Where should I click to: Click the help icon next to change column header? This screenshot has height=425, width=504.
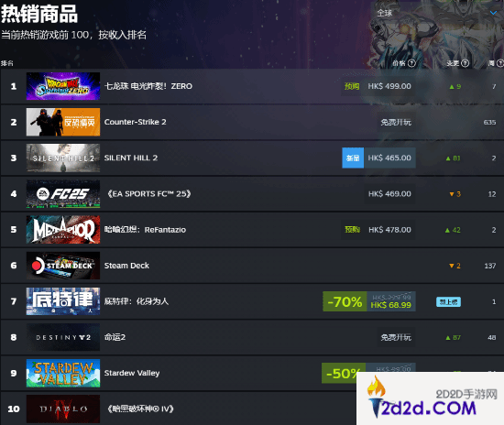[466, 63]
